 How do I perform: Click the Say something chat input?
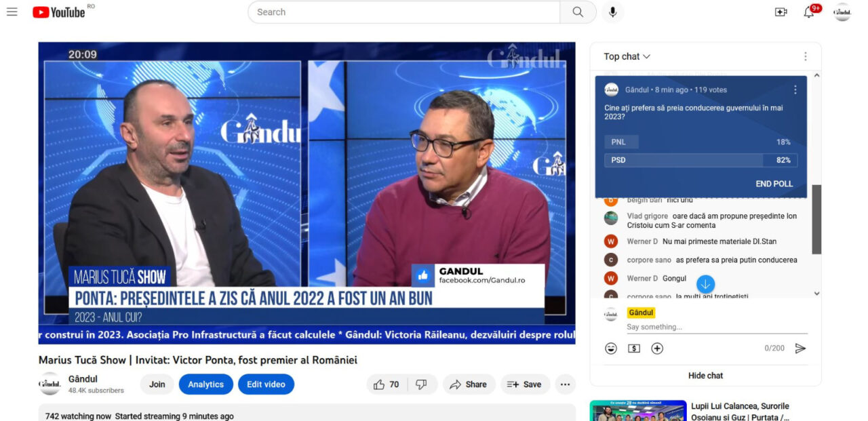717,327
